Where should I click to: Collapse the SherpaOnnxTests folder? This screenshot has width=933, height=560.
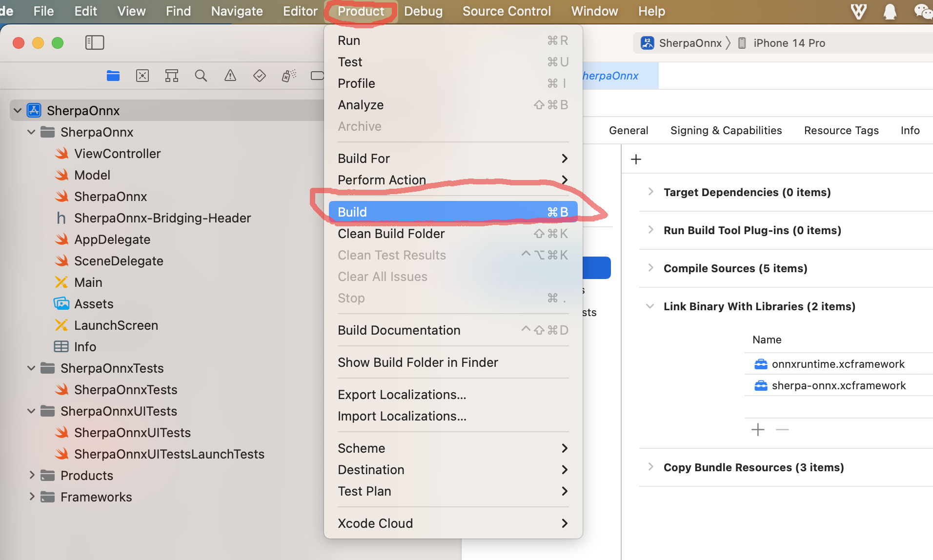tap(31, 368)
